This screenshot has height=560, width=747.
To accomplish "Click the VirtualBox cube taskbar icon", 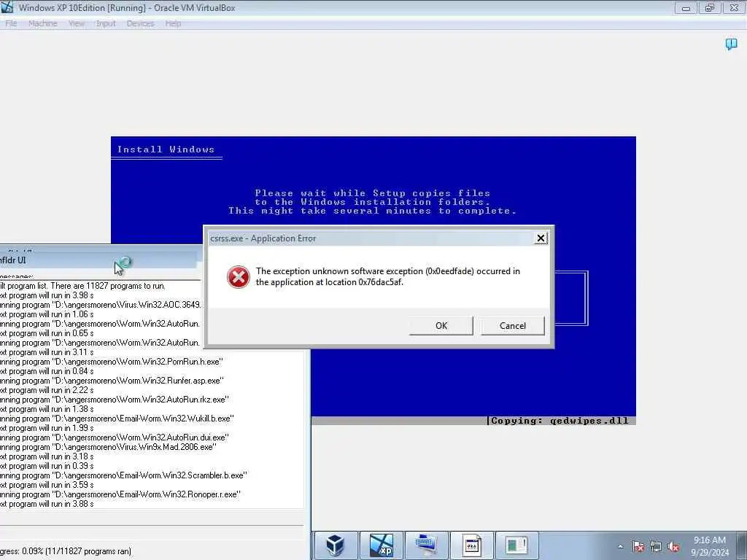I will tap(336, 545).
